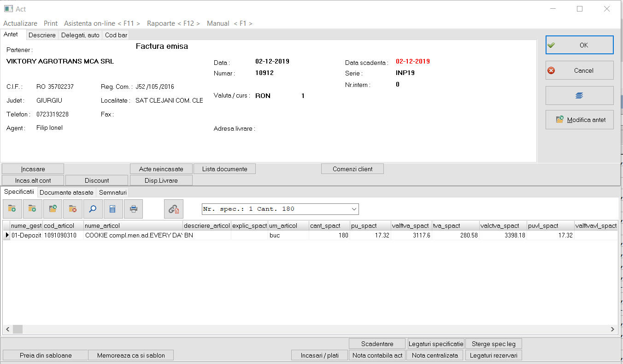
Task: Click the Acte neincasate button
Action: [x=161, y=169]
